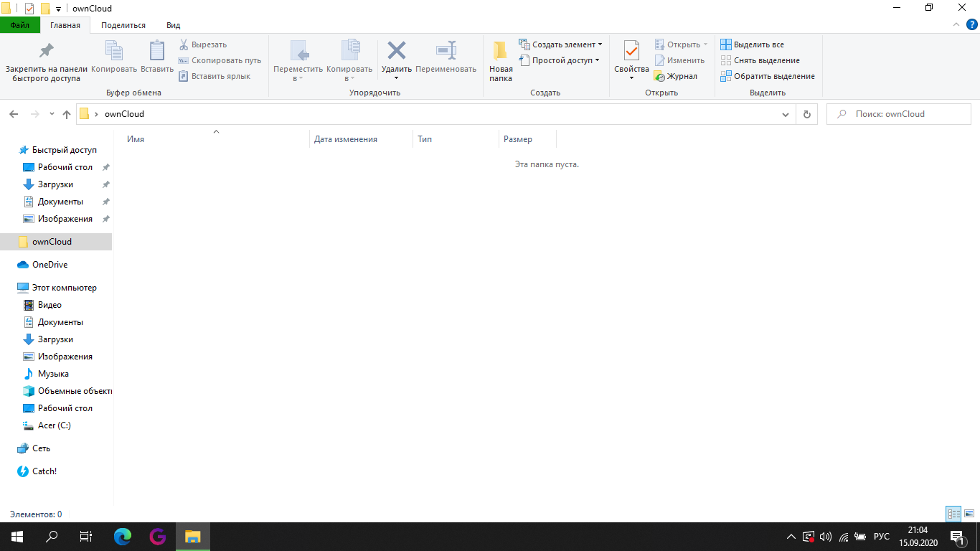Click Изменить edit command
Screen dimensions: 980x551
679,60
